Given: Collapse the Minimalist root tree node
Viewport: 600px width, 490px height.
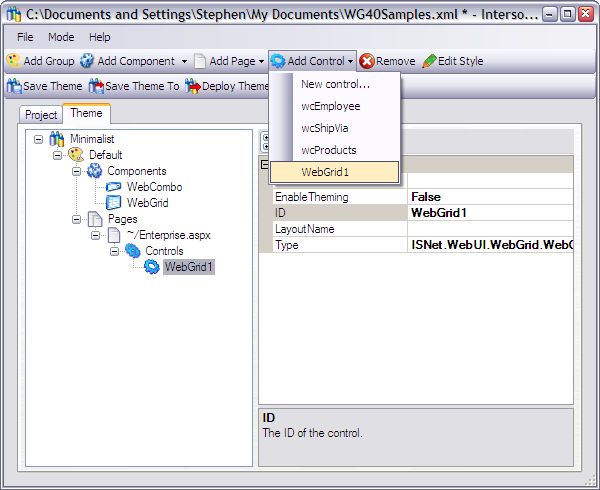Looking at the screenshot, I should pos(38,139).
